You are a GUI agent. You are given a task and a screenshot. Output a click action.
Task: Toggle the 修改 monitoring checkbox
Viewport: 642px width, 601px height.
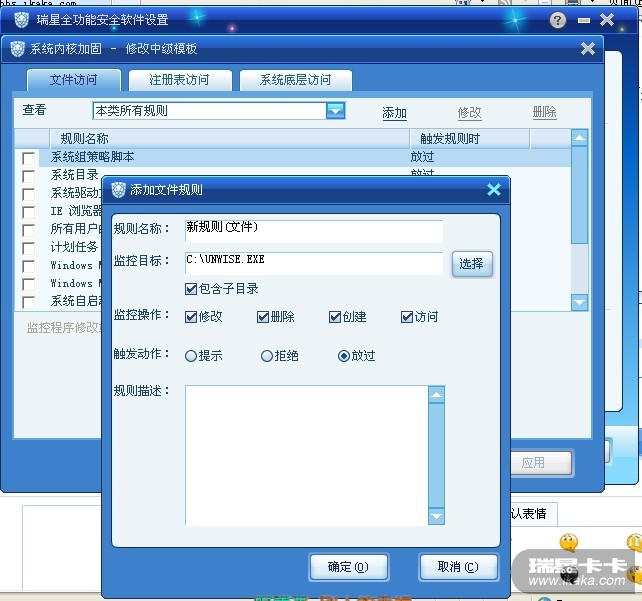(x=191, y=317)
